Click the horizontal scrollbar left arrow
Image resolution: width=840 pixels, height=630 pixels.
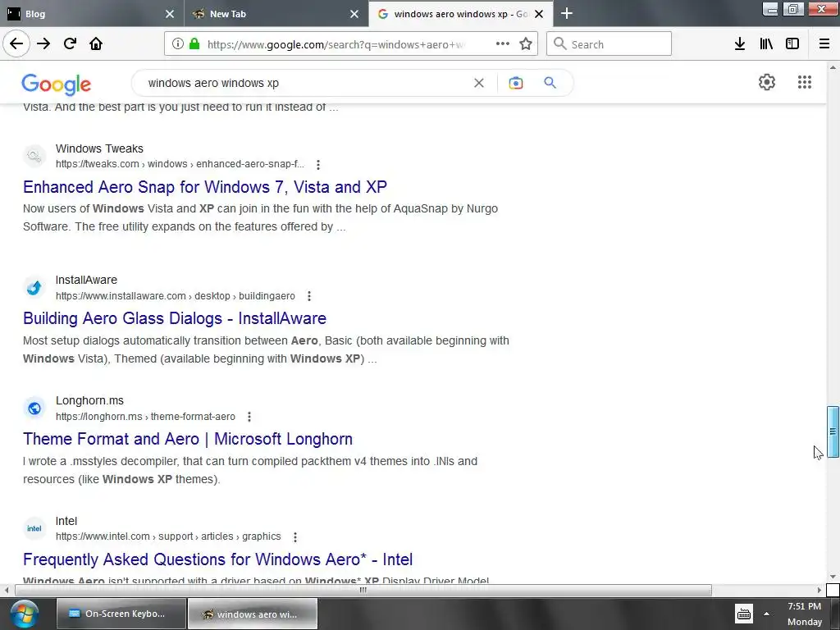coord(7,590)
